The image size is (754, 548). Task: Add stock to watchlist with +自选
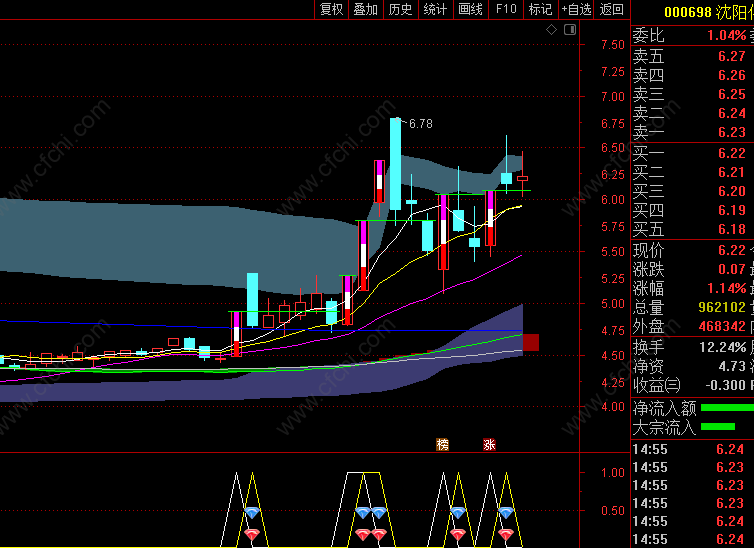(576, 9)
